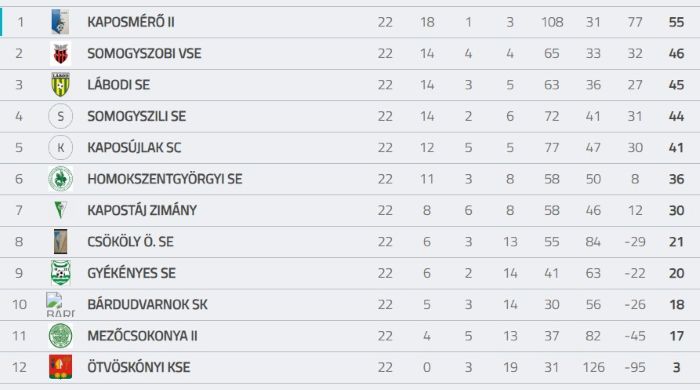This screenshot has height=390, width=700.
Task: Click the Gyékényes SE green badge
Action: pyautogui.click(x=60, y=273)
